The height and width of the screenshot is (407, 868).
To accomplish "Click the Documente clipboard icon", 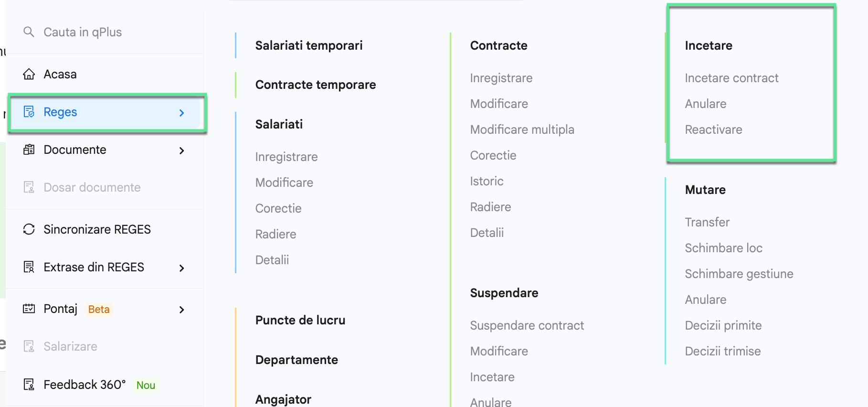I will pos(29,150).
